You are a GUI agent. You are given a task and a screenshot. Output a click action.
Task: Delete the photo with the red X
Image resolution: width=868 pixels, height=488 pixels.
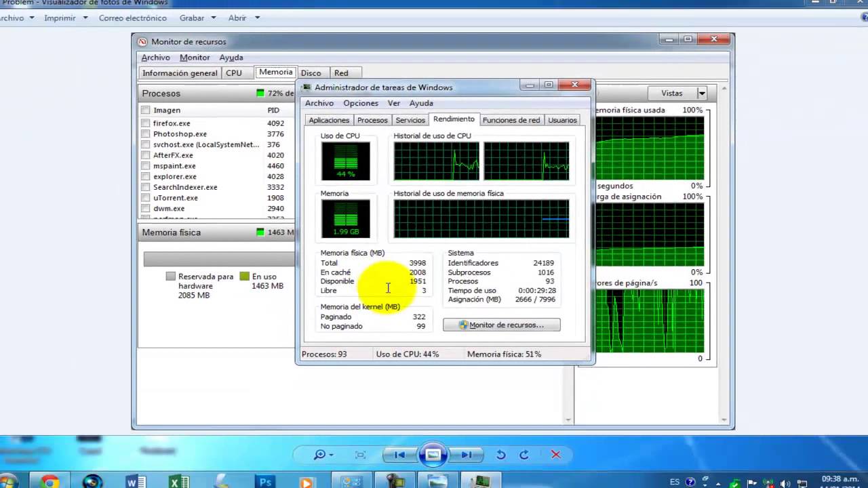[555, 455]
